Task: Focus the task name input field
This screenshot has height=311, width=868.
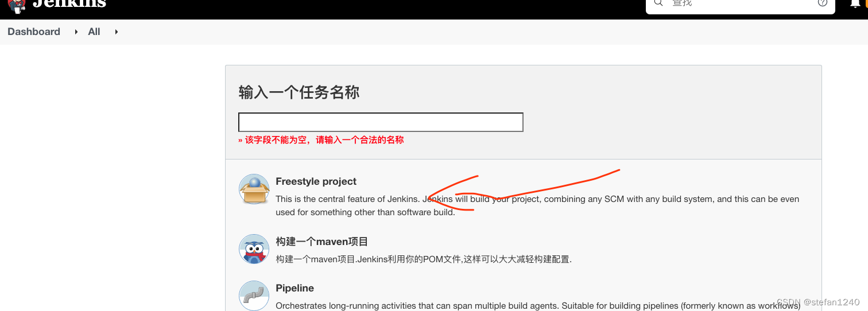Action: pos(381,122)
